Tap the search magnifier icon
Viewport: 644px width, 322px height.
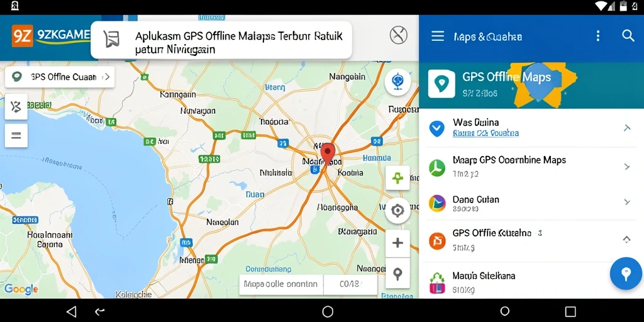628,36
